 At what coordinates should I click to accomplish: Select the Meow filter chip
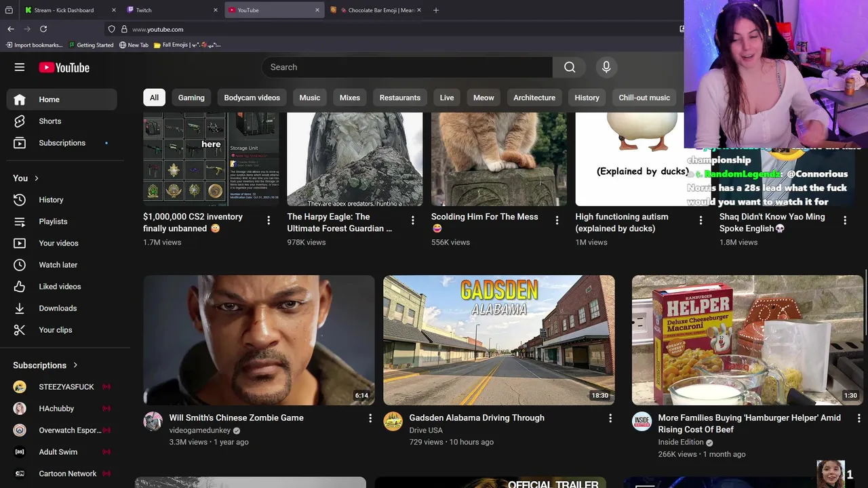point(484,98)
